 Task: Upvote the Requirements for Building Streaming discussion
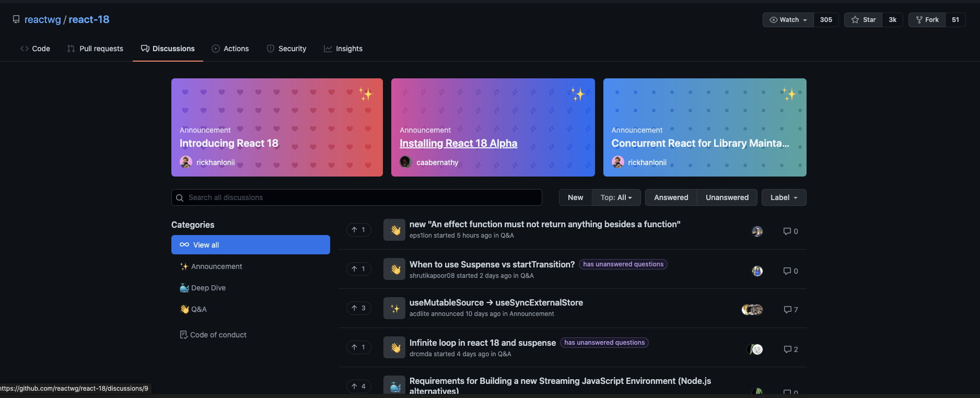(358, 387)
